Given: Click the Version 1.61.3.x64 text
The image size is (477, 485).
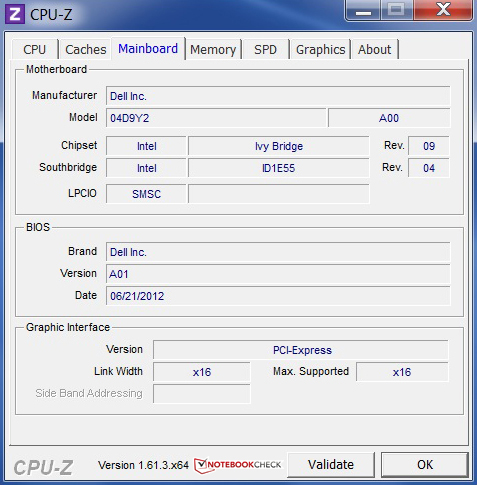Looking at the screenshot, I should (144, 465).
